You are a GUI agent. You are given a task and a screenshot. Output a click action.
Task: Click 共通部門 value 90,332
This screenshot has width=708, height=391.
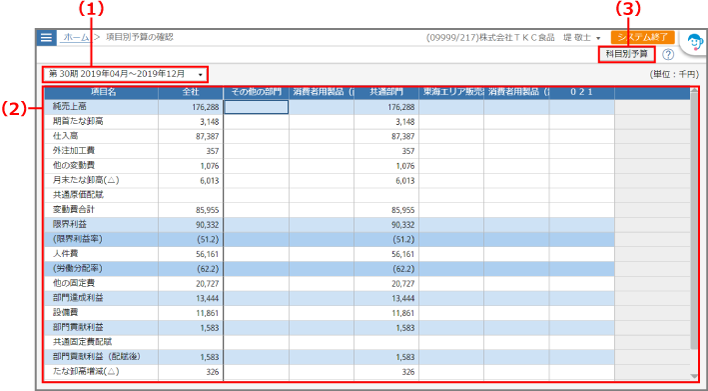[404, 225]
